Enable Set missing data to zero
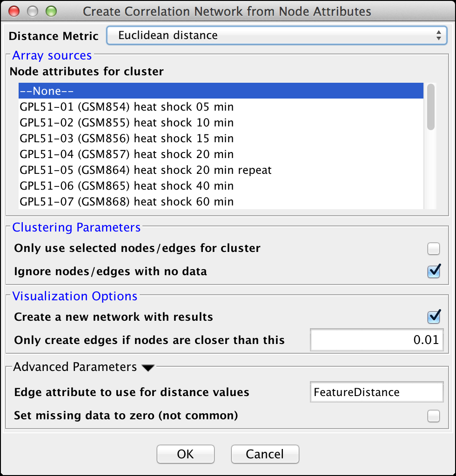Viewport: 456px width, 476px height. [x=434, y=416]
